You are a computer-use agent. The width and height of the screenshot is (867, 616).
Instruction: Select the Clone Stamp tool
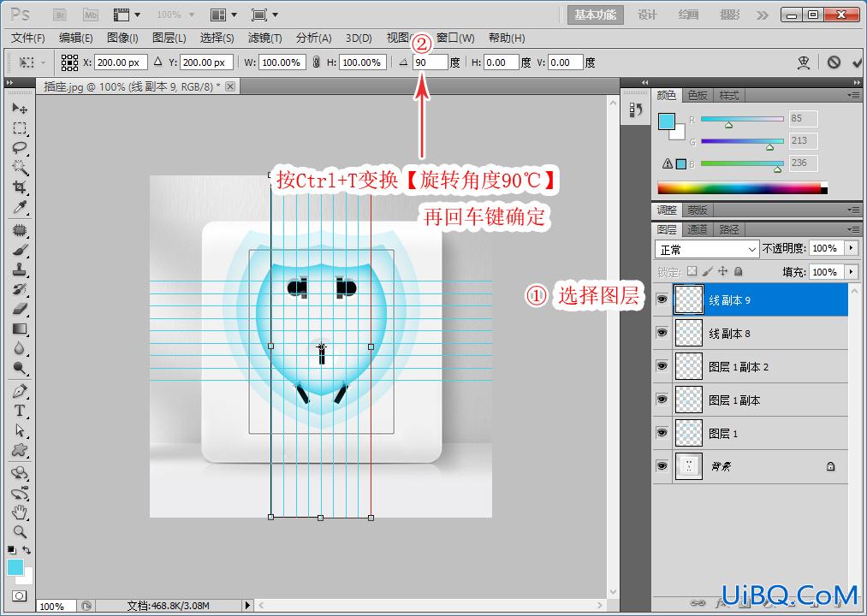coord(20,269)
